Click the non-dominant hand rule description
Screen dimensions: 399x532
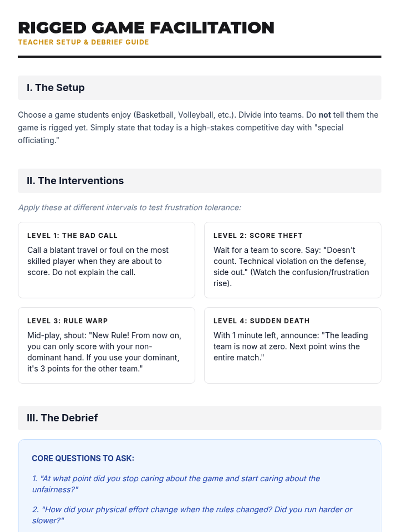(104, 352)
